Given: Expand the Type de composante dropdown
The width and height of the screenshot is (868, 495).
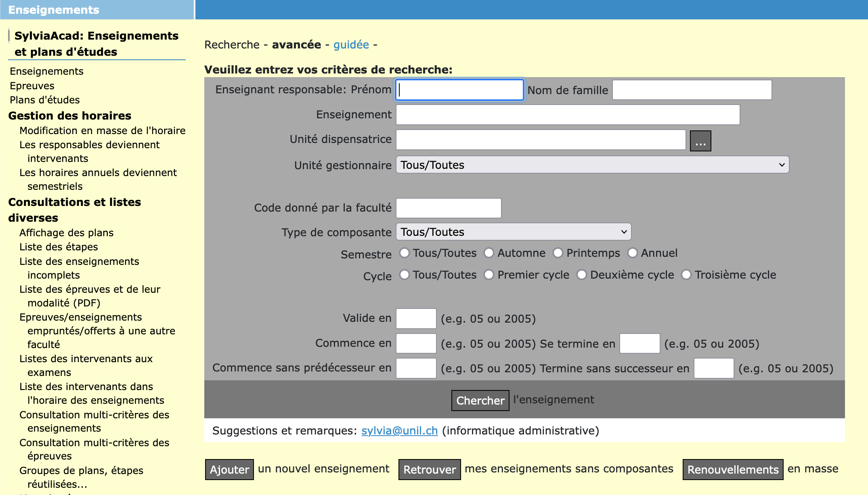Looking at the screenshot, I should coord(513,232).
